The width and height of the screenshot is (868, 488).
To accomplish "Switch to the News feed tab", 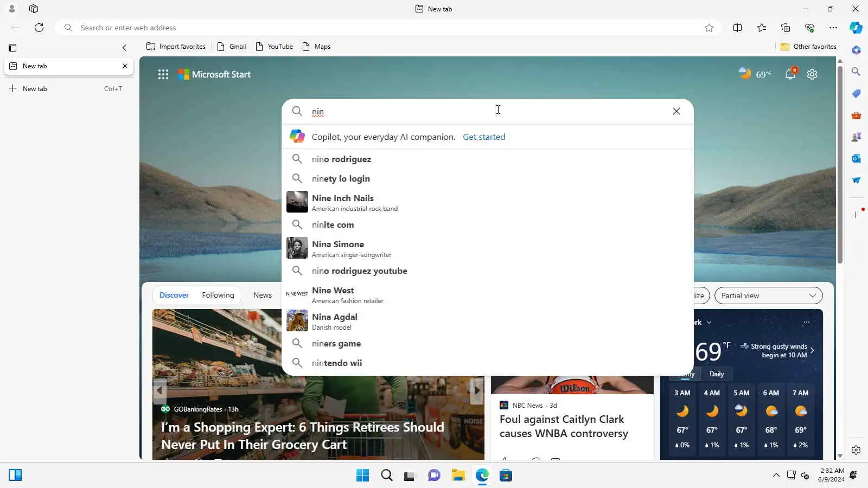I will (263, 295).
